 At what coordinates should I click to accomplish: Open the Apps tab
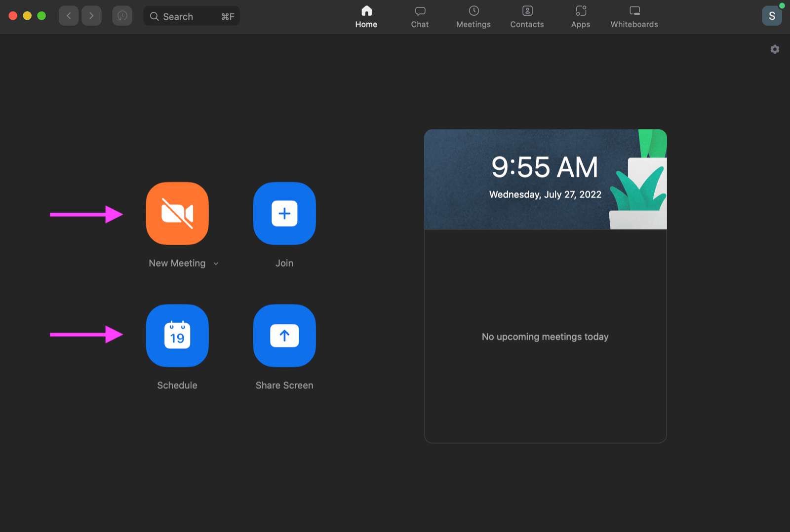pos(581,17)
